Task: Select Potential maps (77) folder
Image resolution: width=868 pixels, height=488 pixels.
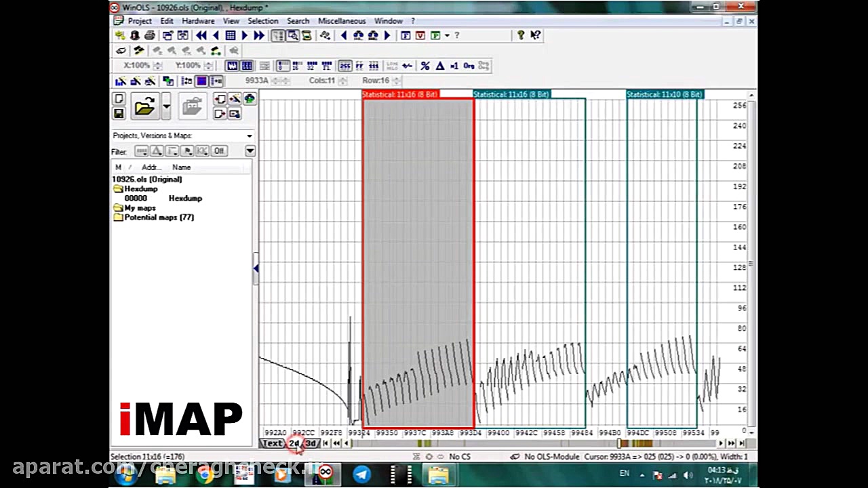Action: tap(159, 218)
